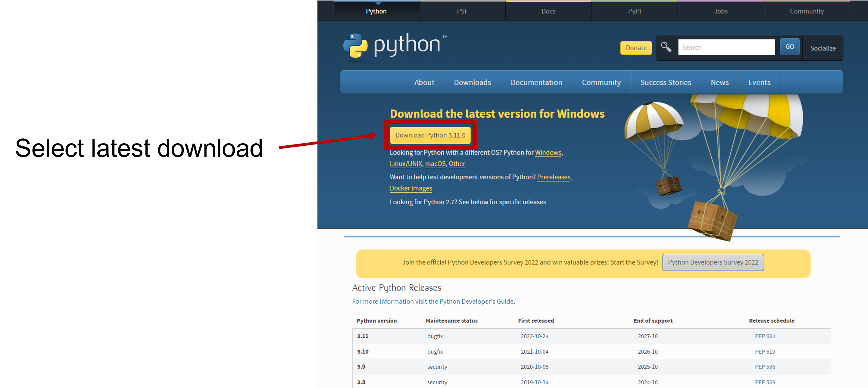Click the First released column header

(536, 321)
